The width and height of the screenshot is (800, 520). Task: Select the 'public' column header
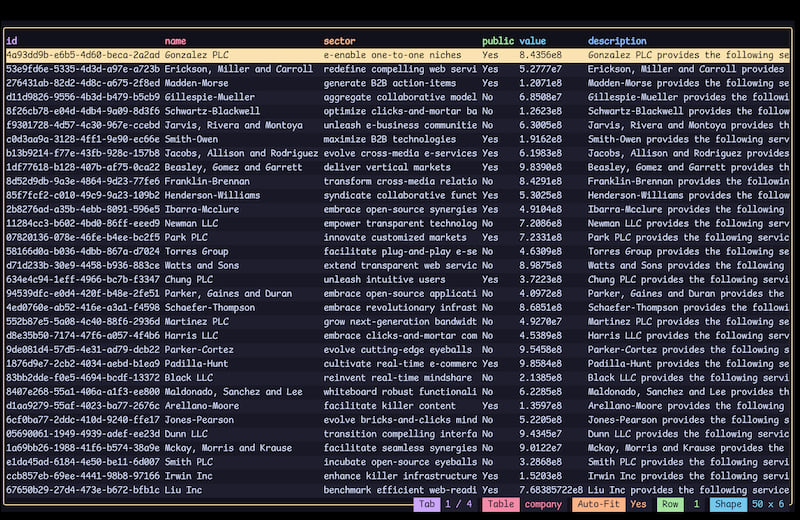pyautogui.click(x=498, y=41)
